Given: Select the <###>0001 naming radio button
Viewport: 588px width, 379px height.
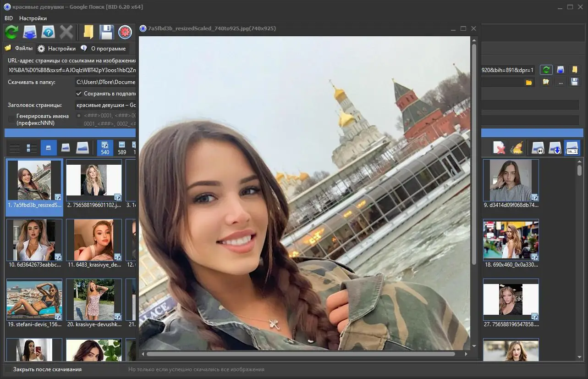Looking at the screenshot, I should [79, 116].
